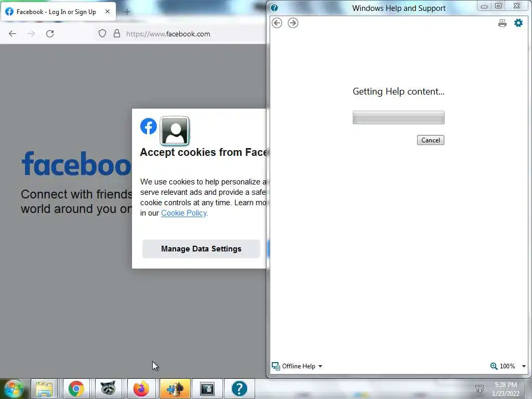The image size is (532, 399).
Task: Go back in Windows Help and Support
Action: pos(277,23)
